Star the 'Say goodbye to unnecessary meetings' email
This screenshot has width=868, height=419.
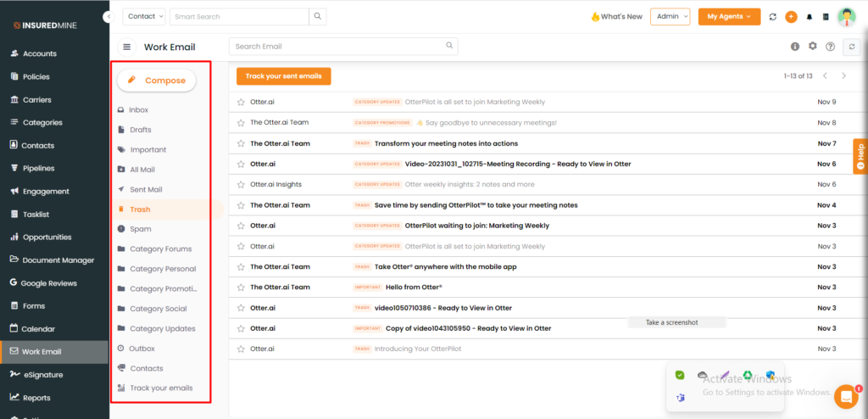241,122
